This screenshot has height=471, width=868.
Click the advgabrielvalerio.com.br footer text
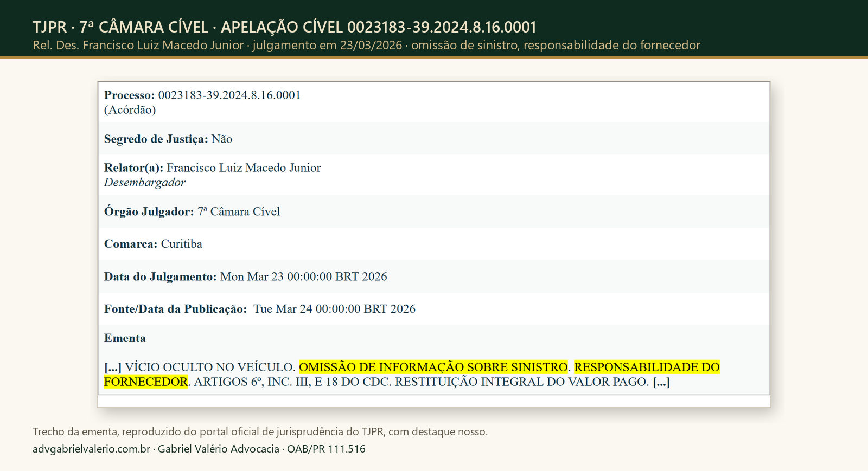click(91, 449)
